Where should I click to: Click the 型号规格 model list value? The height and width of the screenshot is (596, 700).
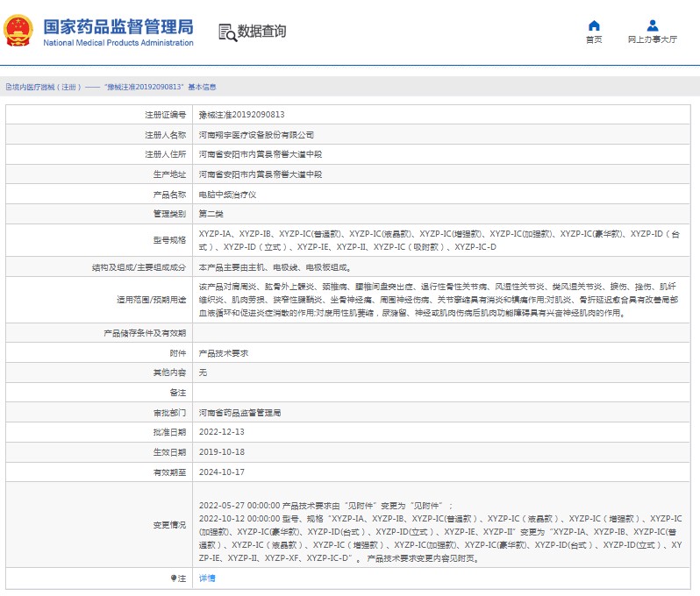439,240
